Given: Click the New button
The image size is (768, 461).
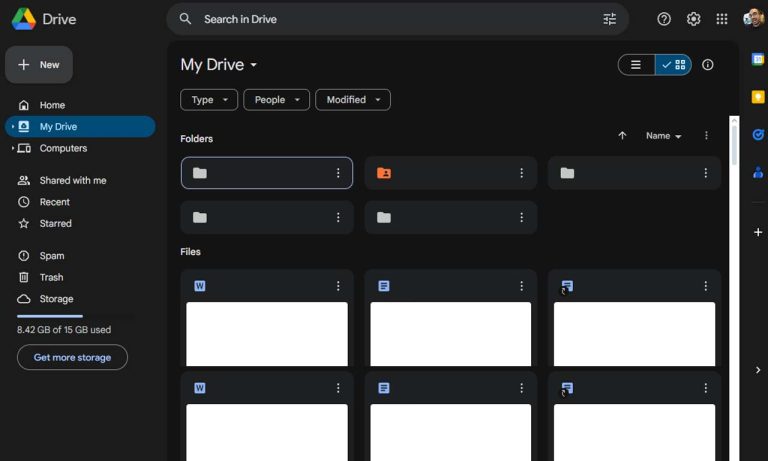Looking at the screenshot, I should [39, 65].
